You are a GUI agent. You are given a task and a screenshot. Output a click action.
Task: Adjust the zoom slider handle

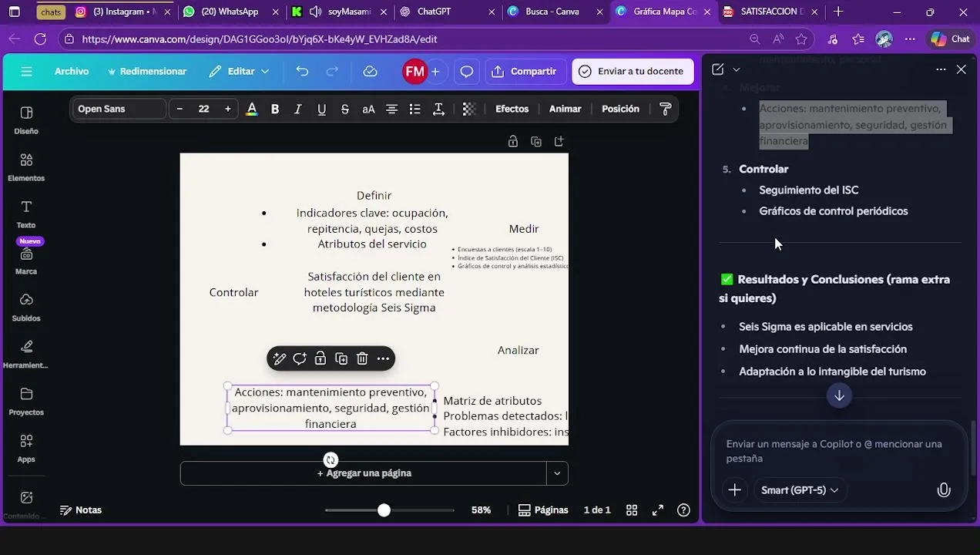(384, 510)
